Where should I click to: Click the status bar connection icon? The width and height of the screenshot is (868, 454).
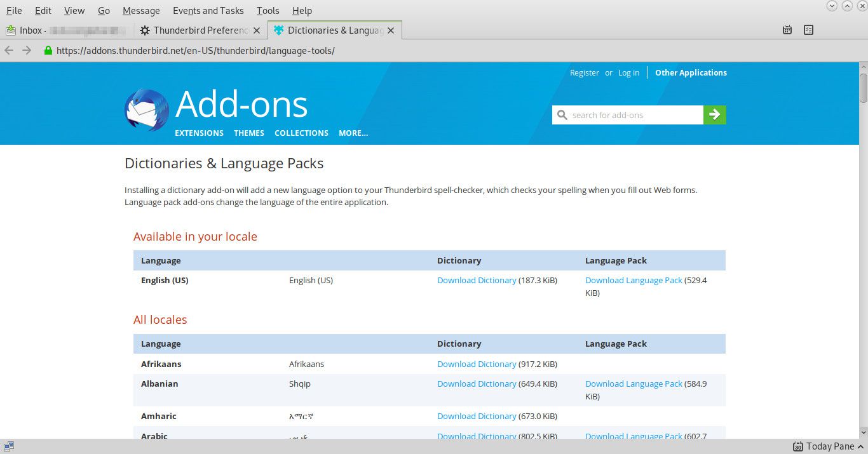[9, 446]
